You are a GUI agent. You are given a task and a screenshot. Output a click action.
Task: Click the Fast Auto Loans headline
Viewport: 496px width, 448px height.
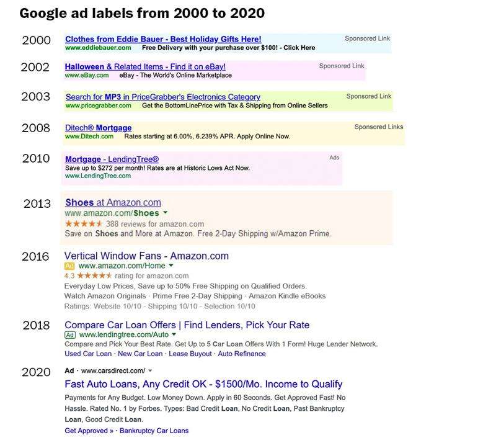203,384
